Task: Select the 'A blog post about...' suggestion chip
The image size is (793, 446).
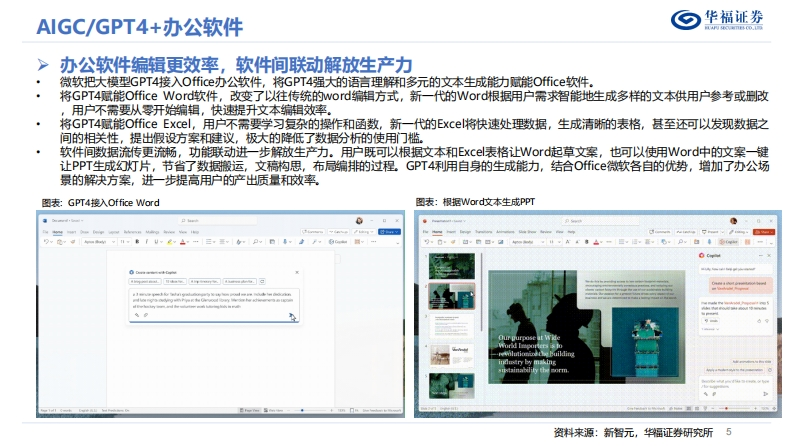Action: pos(145,281)
